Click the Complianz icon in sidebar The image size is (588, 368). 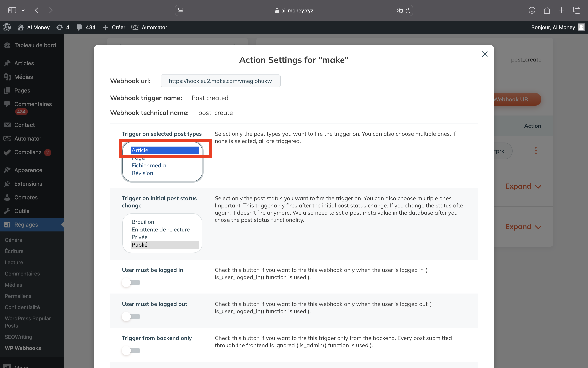[8, 152]
